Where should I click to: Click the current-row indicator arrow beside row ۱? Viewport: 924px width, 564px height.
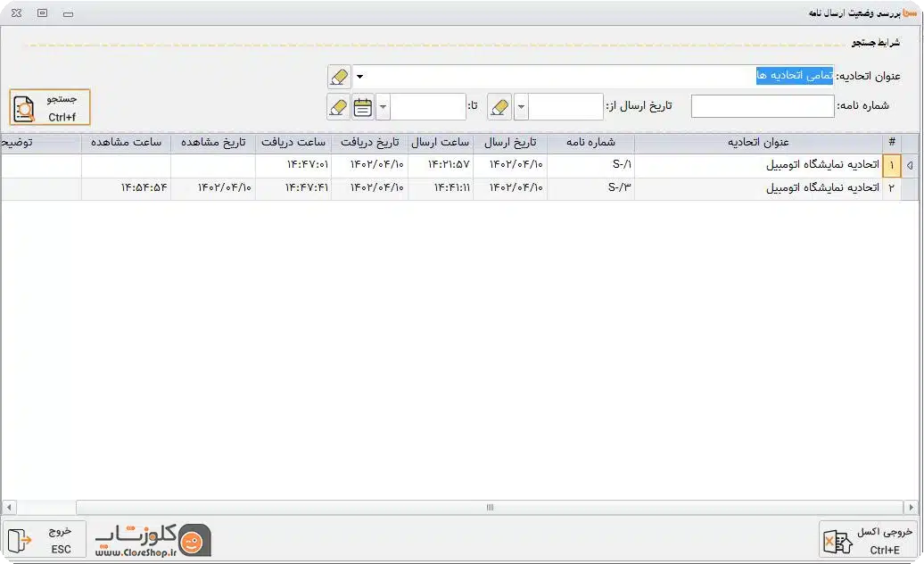coord(910,166)
